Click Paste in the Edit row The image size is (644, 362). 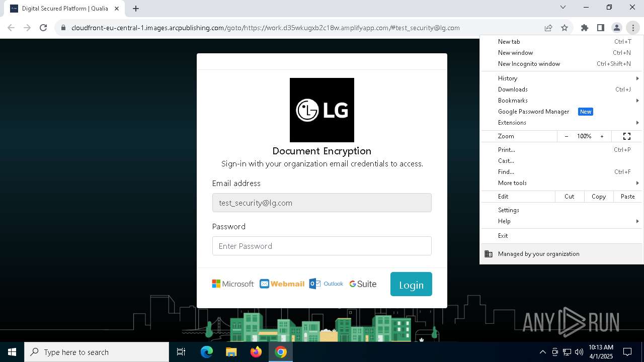628,197
